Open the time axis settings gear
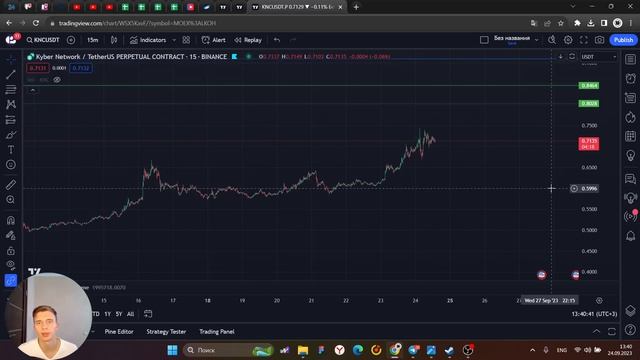The width and height of the screenshot is (640, 360). coord(599,300)
